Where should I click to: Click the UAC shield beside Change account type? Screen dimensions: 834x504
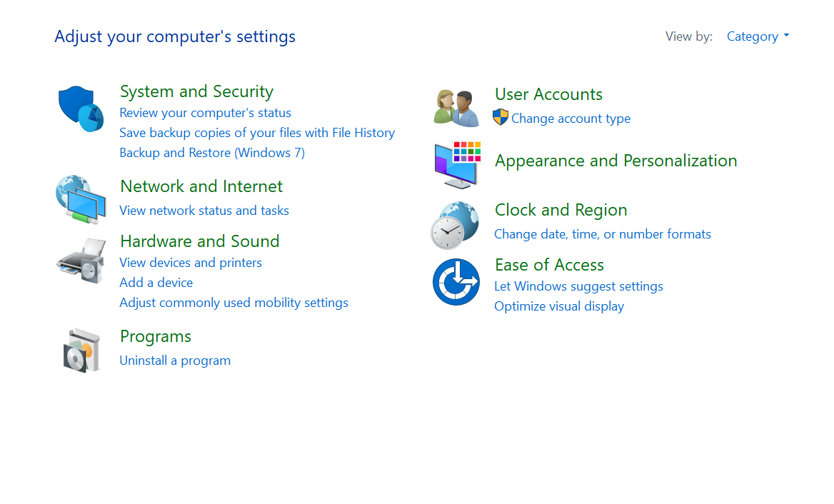(x=502, y=119)
